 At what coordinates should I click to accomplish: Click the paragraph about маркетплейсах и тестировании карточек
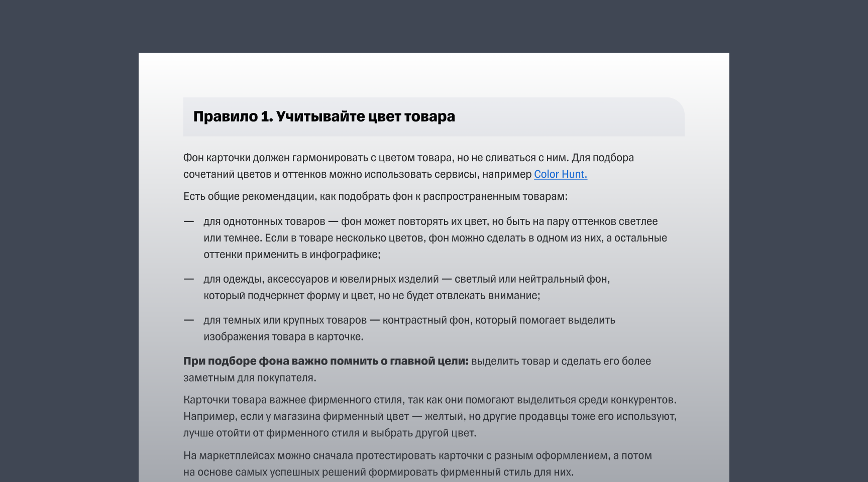point(417,463)
